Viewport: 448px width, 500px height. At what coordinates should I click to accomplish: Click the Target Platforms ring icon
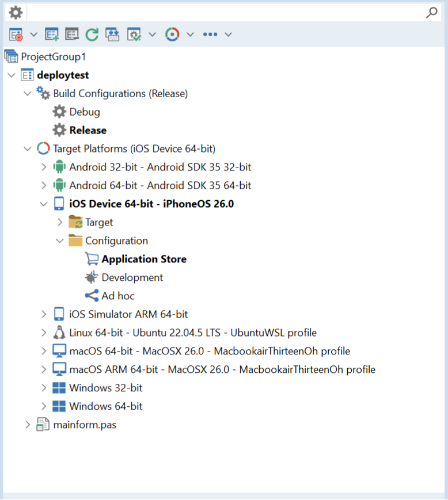pyautogui.click(x=43, y=148)
